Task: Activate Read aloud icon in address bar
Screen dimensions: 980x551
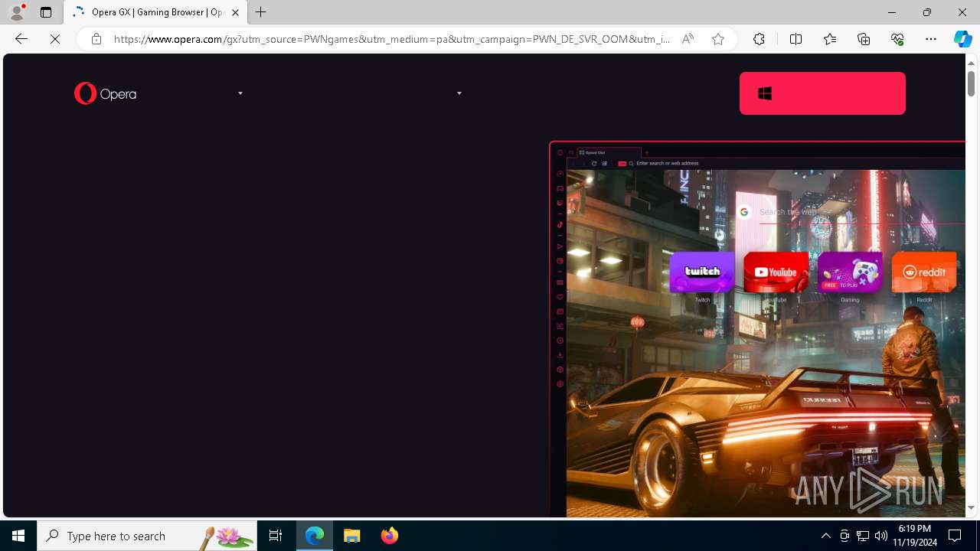Action: (688, 39)
